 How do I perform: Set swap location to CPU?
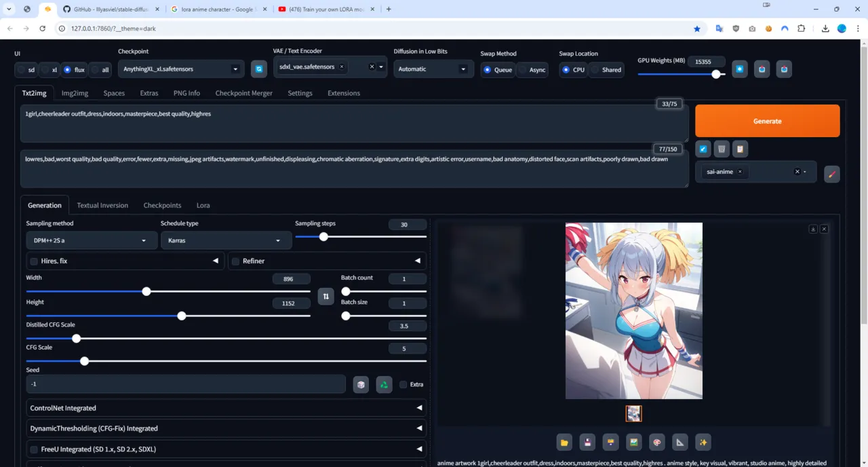pos(574,70)
